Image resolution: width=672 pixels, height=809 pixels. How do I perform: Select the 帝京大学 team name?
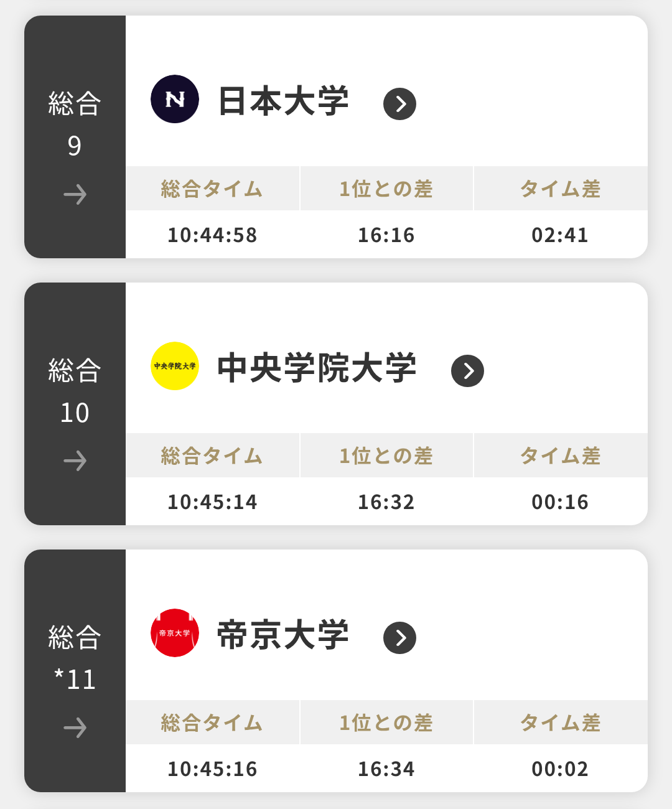pos(283,635)
